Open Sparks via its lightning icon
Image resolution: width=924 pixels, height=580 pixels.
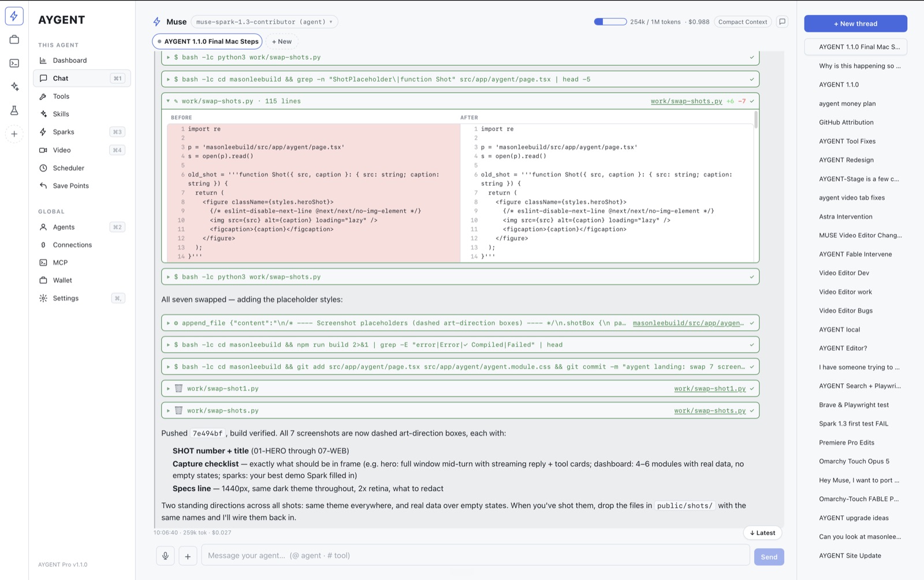click(43, 132)
